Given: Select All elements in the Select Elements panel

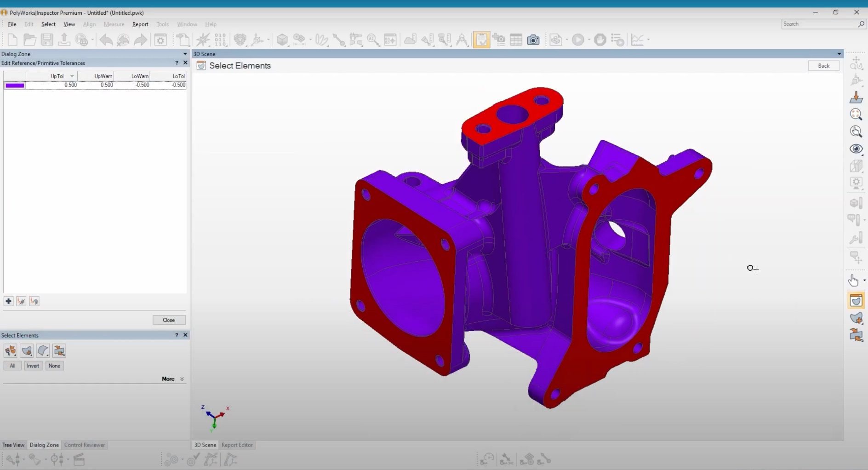Looking at the screenshot, I should [12, 365].
